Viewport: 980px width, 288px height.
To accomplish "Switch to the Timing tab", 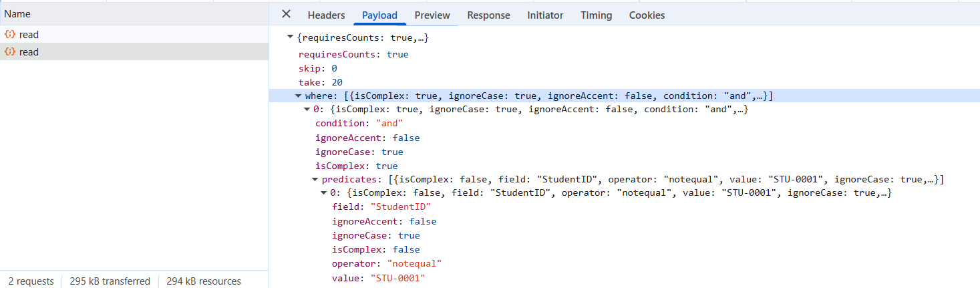I will pos(596,15).
